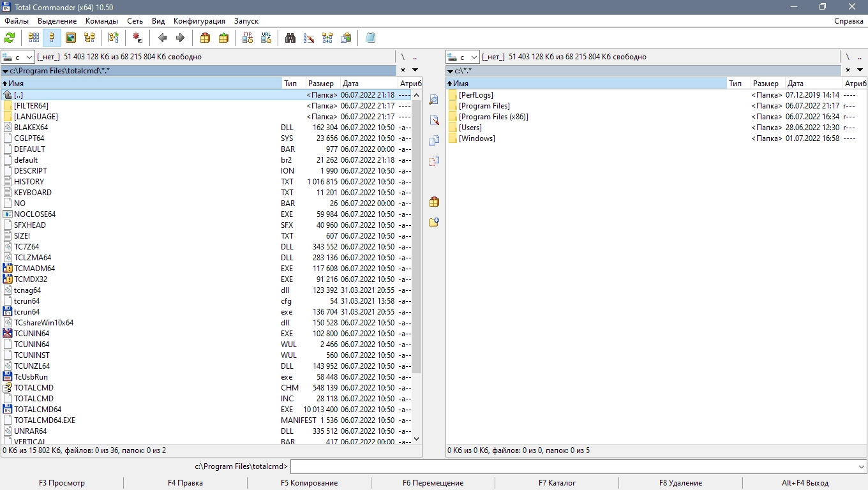The image size is (868, 490).
Task: Select the HISTORY TXT file
Action: tap(207, 182)
